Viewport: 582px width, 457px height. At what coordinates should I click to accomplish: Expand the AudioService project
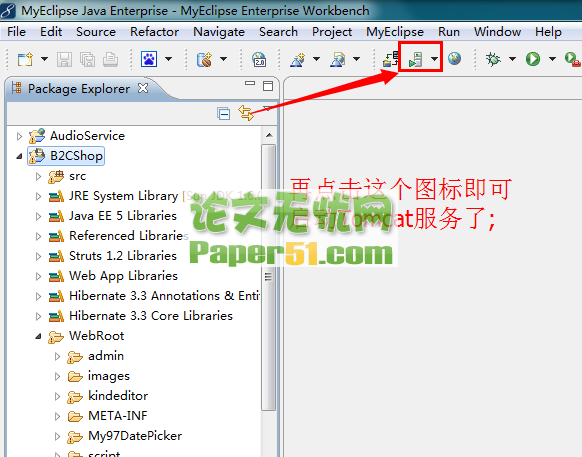[x=19, y=136]
